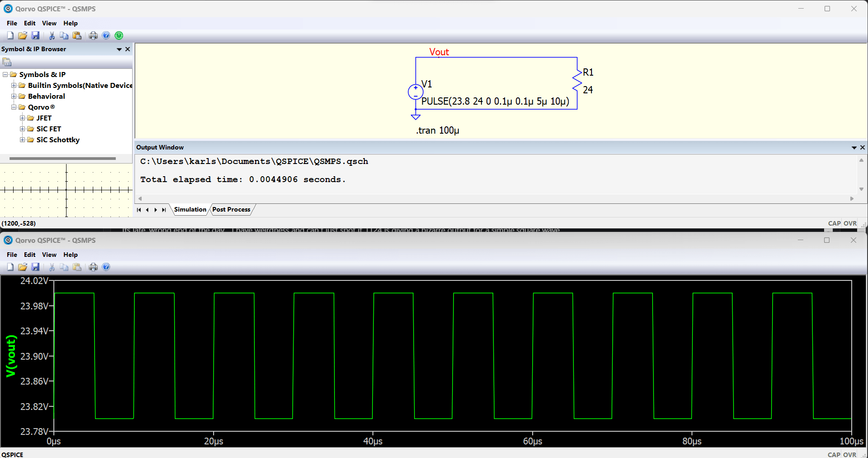Viewport: 868px width, 458px height.
Task: Click Paste icon in waveform window toolbar
Action: (77, 267)
